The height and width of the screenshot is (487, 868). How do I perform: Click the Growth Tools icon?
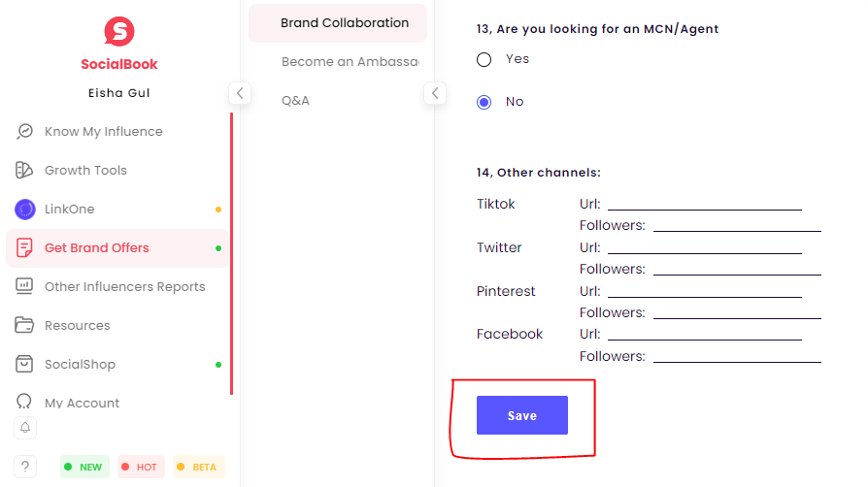(x=25, y=171)
